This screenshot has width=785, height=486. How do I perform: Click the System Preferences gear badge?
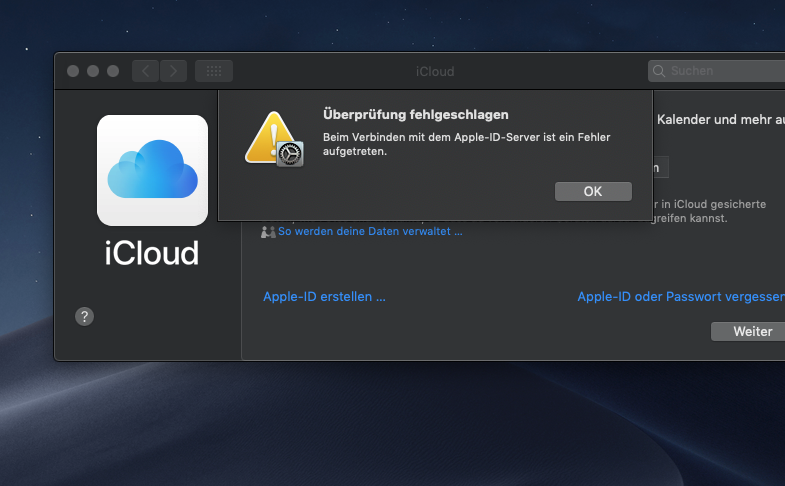coord(290,154)
